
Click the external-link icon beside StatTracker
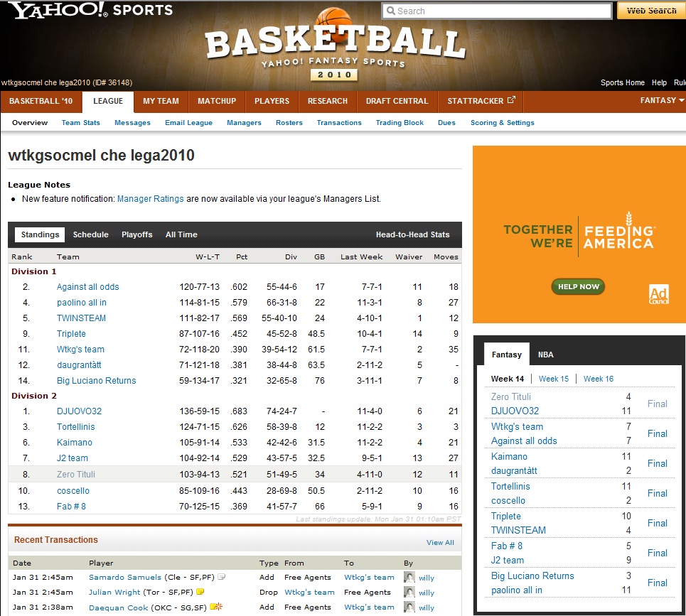510,101
